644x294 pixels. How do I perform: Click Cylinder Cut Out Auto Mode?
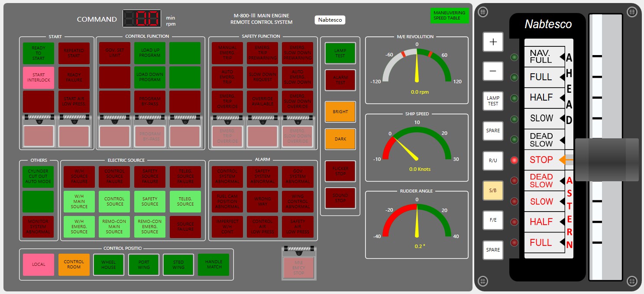pos(39,176)
